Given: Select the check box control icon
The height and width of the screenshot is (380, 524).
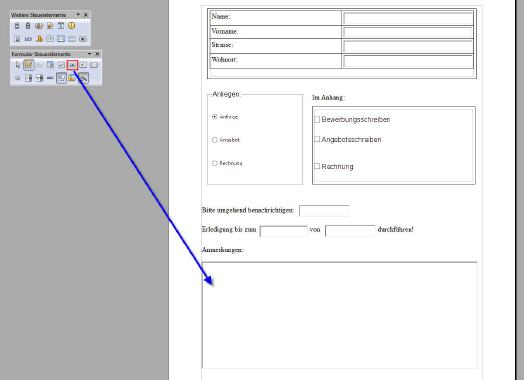Looking at the screenshot, I should [61, 65].
